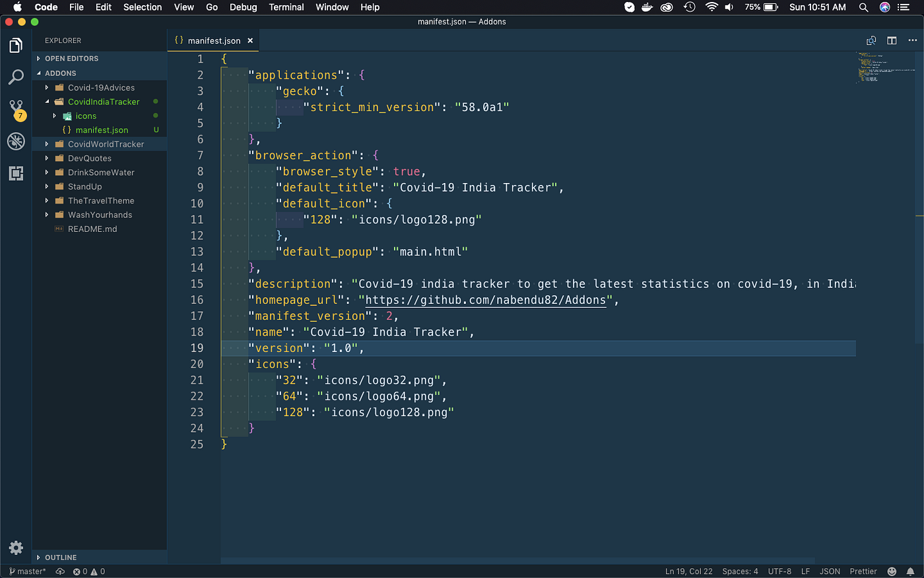Viewport: 924px width, 578px height.
Task: Click LF end of line selector
Action: (805, 571)
